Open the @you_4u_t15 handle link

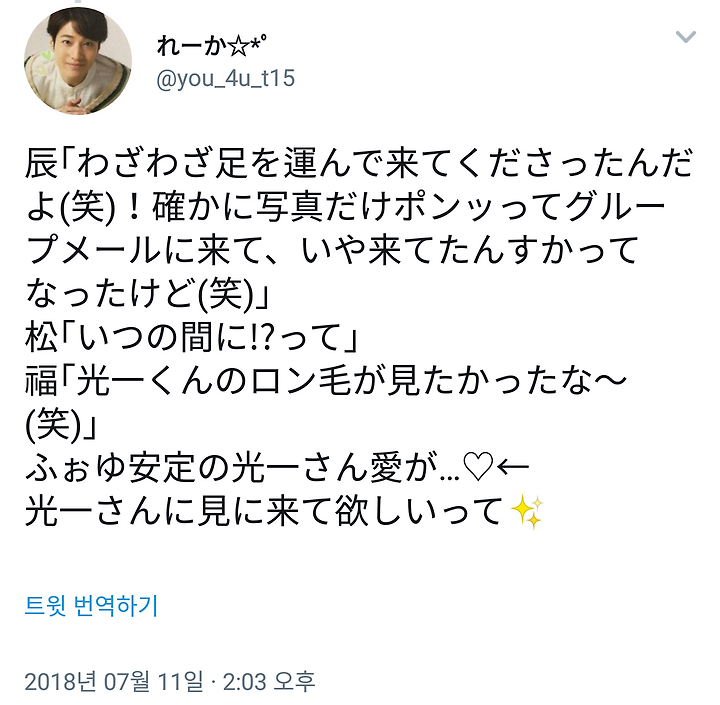(x=225, y=78)
